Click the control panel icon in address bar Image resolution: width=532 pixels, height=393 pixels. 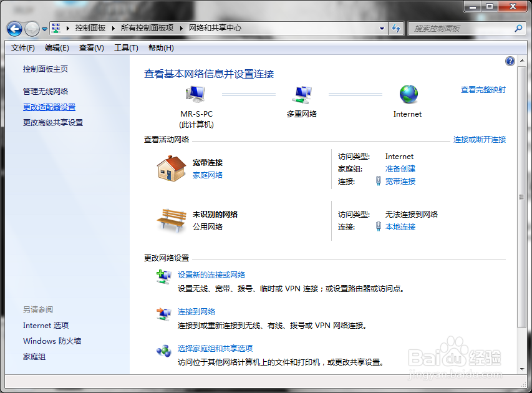pyautogui.click(x=56, y=28)
